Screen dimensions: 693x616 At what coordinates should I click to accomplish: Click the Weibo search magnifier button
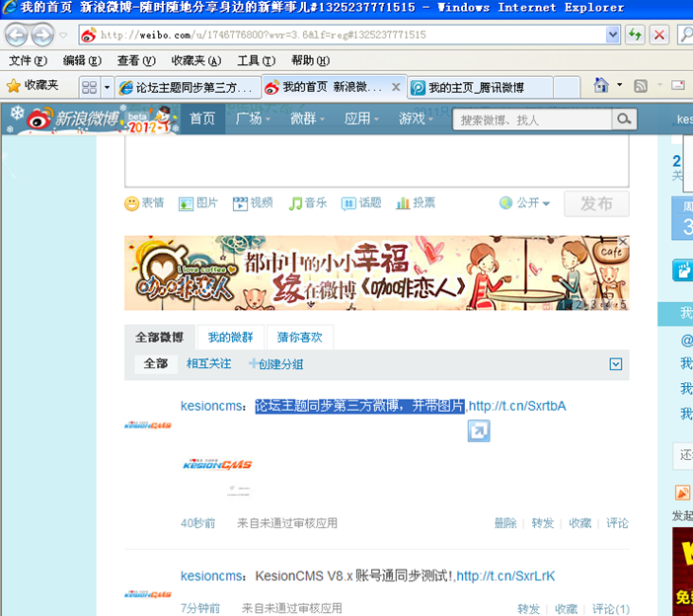tap(624, 119)
